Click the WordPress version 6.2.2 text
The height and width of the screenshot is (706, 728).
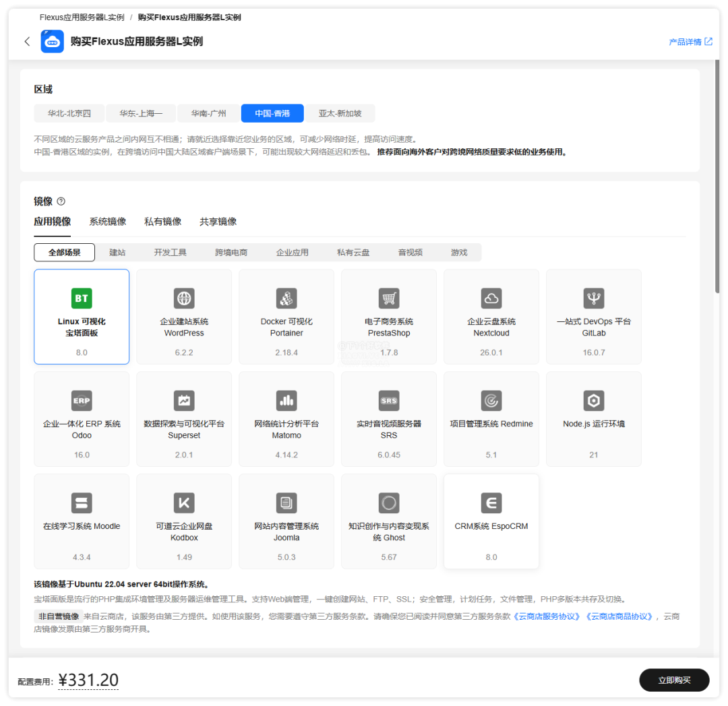184,352
